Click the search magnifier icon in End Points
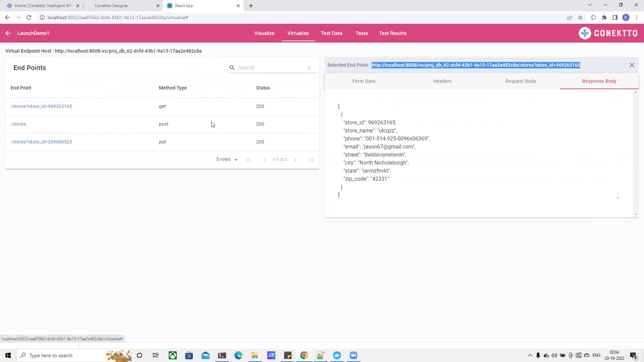 click(x=232, y=68)
